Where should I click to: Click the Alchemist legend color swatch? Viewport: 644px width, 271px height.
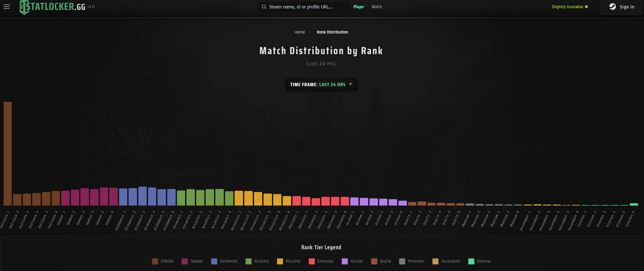point(214,261)
